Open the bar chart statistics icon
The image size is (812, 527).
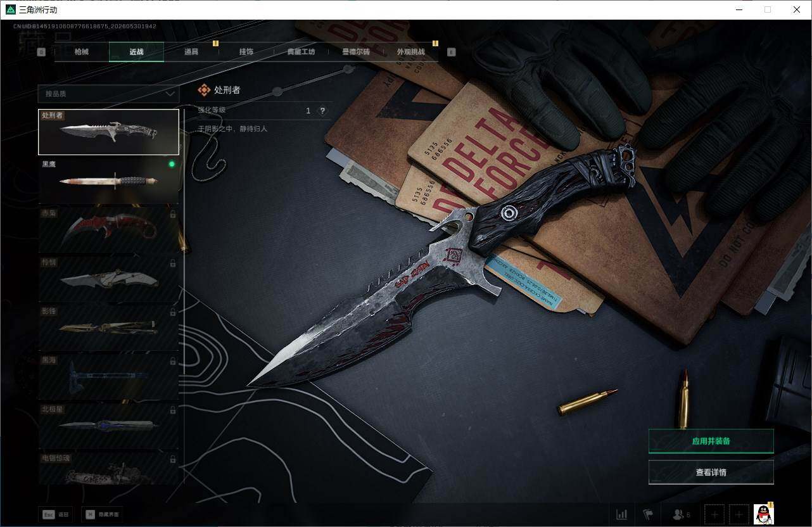622,514
